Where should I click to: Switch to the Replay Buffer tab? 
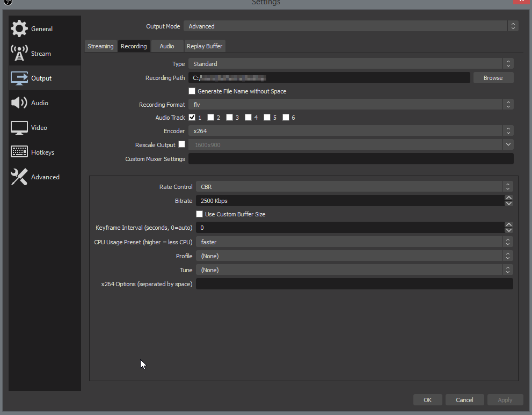point(205,46)
